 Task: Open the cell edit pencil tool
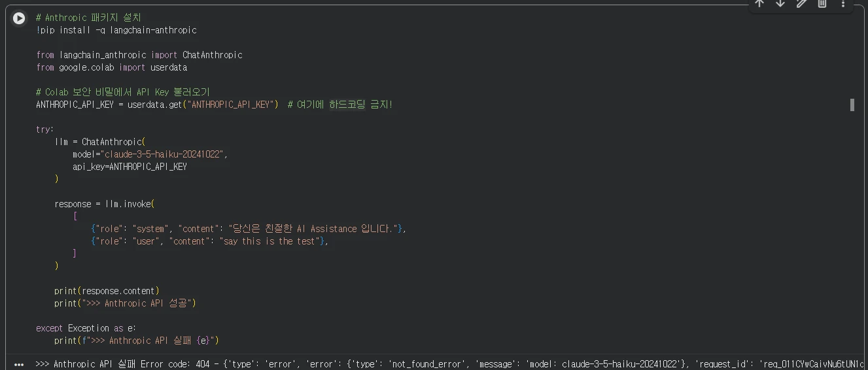801,4
